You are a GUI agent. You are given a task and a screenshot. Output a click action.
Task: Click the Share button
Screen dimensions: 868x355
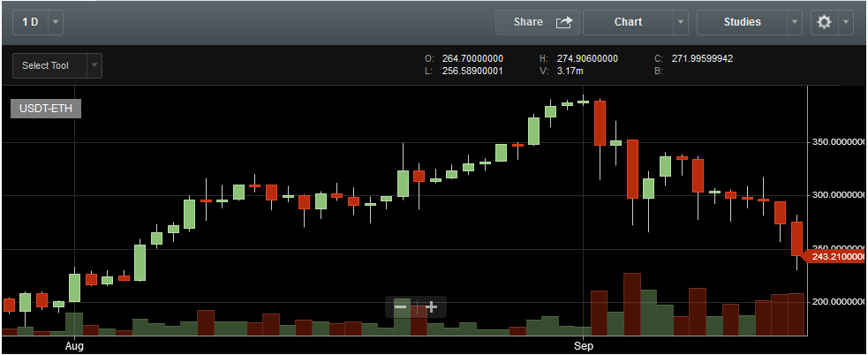point(538,22)
